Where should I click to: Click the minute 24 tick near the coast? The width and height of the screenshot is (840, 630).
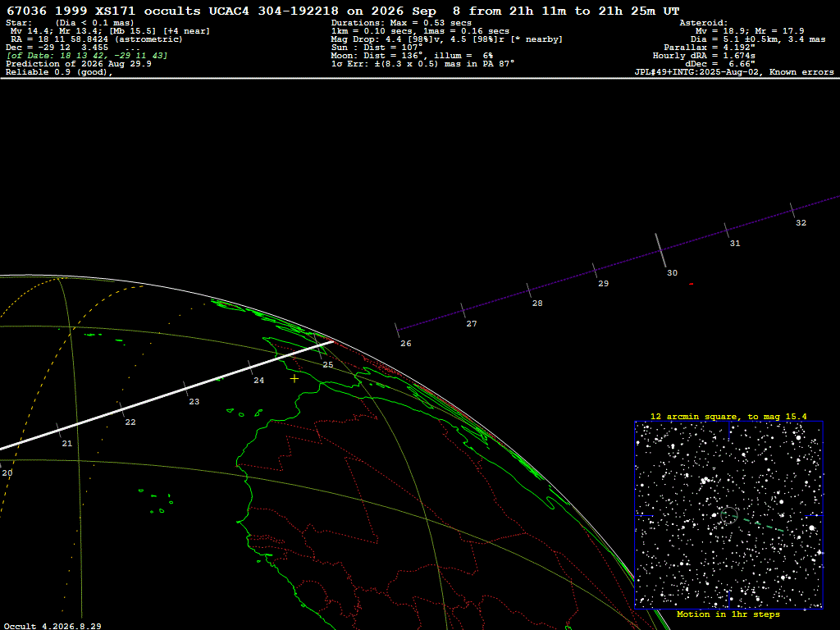tap(251, 367)
